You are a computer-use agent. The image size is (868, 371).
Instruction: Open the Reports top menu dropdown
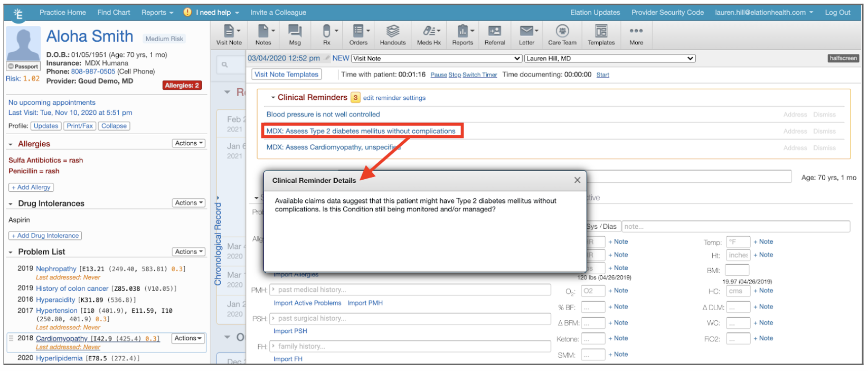pyautogui.click(x=157, y=12)
